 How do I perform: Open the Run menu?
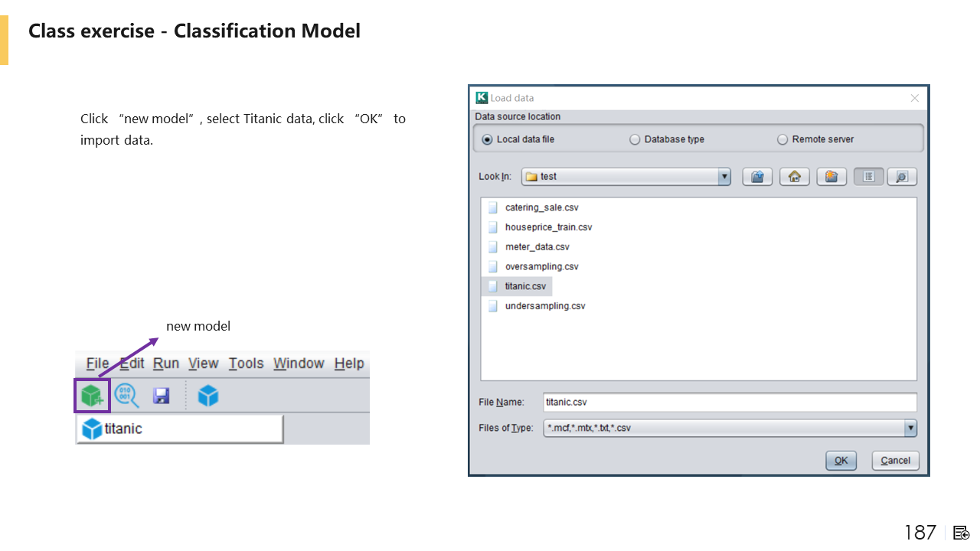coord(165,364)
